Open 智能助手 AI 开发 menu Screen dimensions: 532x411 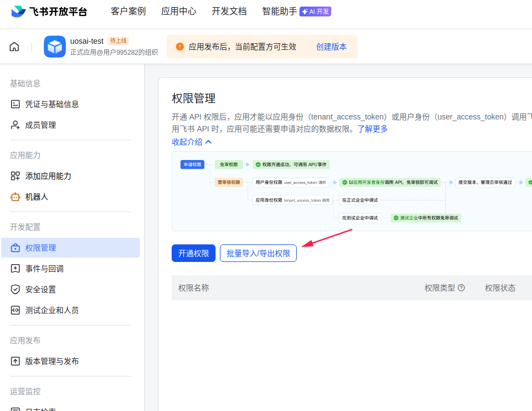coord(296,12)
